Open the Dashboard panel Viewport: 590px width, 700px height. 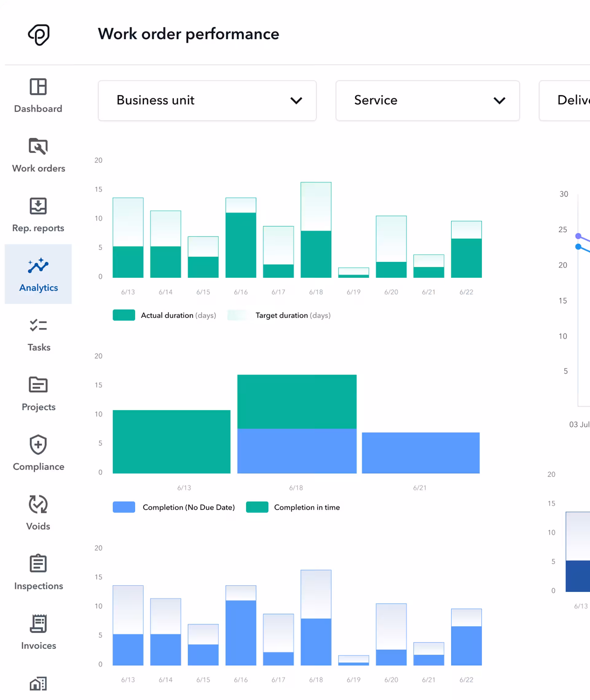tap(38, 96)
